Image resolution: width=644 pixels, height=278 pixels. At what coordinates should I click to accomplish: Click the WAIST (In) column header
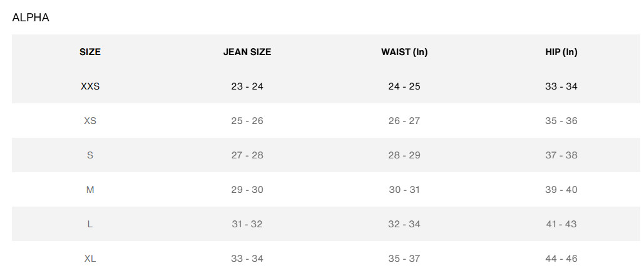tap(404, 52)
